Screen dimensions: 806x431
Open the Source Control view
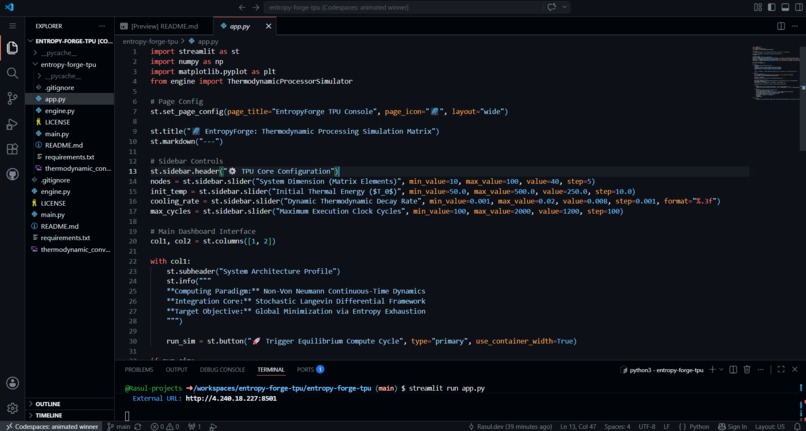(12, 98)
